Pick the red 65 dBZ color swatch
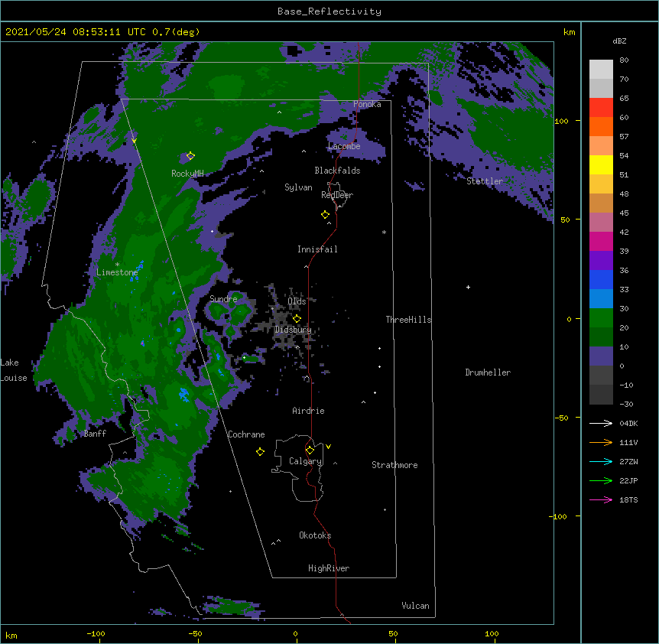The width and height of the screenshot is (659, 644). click(x=601, y=107)
